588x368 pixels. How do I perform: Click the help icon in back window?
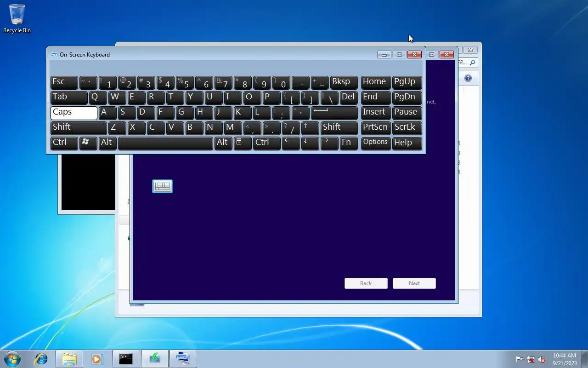[468, 78]
